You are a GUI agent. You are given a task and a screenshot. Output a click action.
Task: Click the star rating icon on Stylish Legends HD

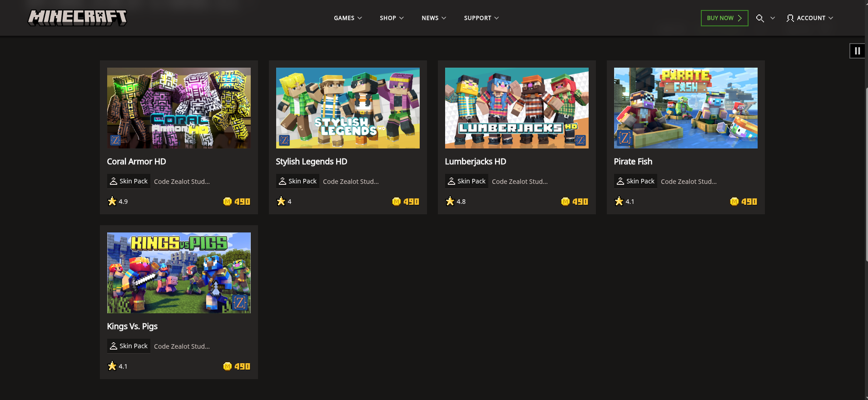[281, 201]
